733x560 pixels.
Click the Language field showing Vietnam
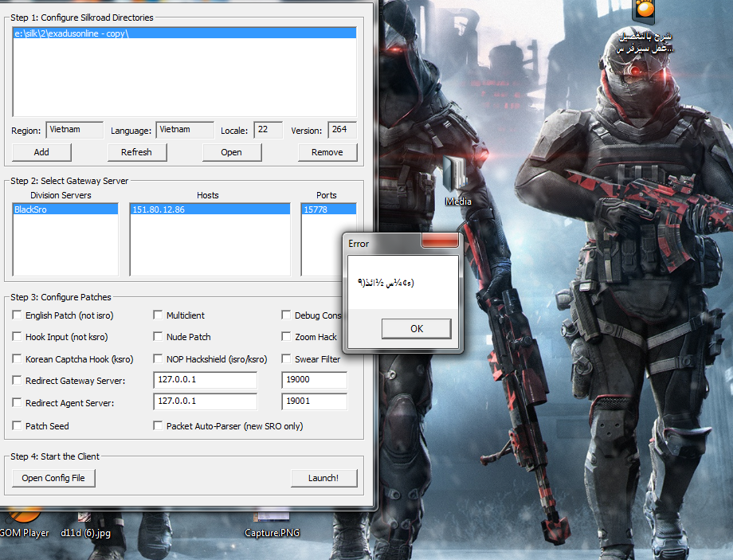[x=185, y=130]
